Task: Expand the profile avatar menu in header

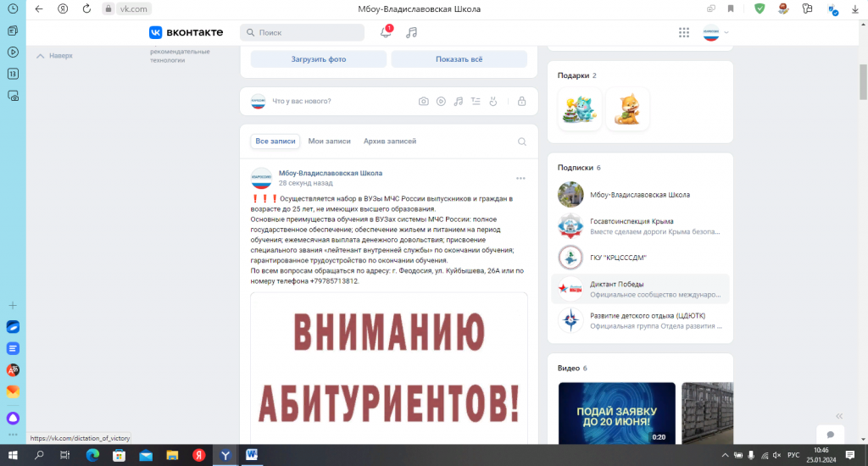Action: click(715, 32)
